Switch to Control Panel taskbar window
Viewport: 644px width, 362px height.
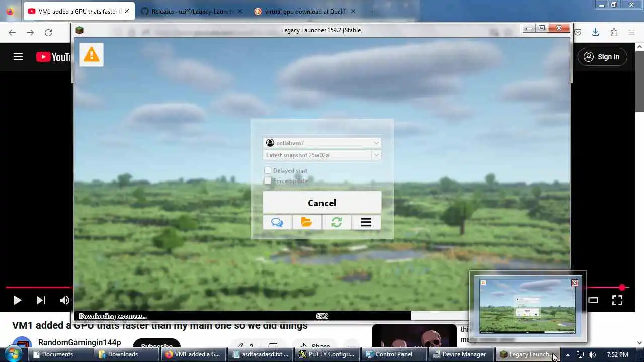pos(394,354)
